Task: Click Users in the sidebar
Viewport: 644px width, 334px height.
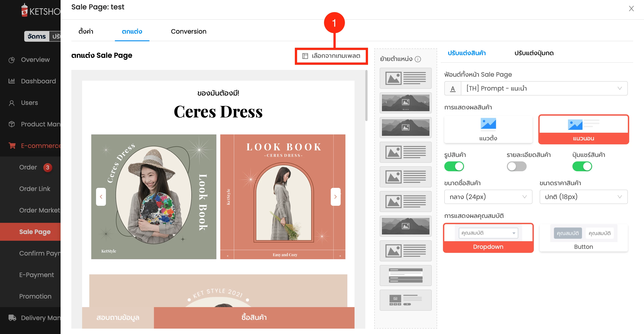Action: (29, 103)
